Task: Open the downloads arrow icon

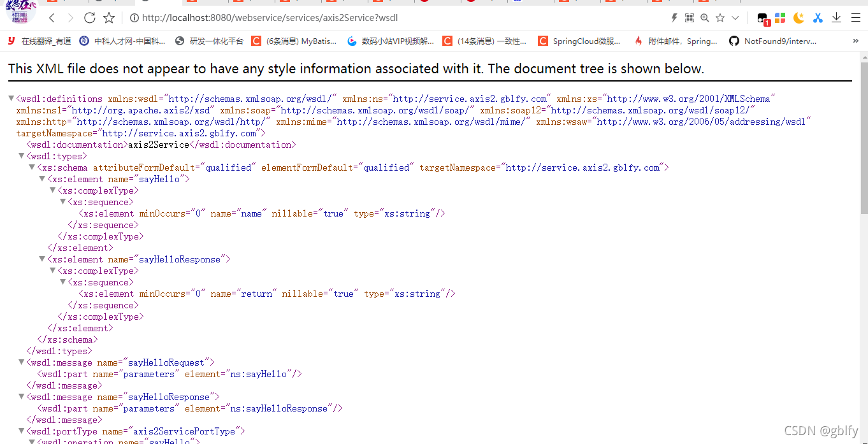Action: (x=837, y=18)
